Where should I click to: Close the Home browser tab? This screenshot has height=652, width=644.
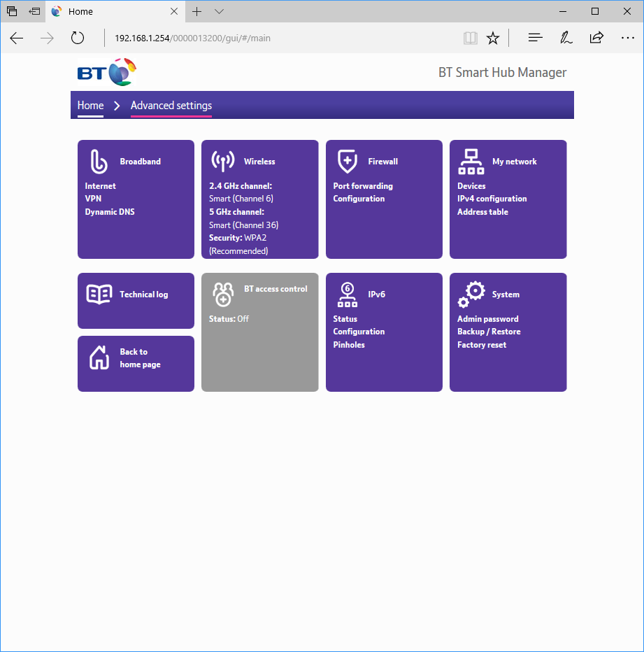point(174,12)
